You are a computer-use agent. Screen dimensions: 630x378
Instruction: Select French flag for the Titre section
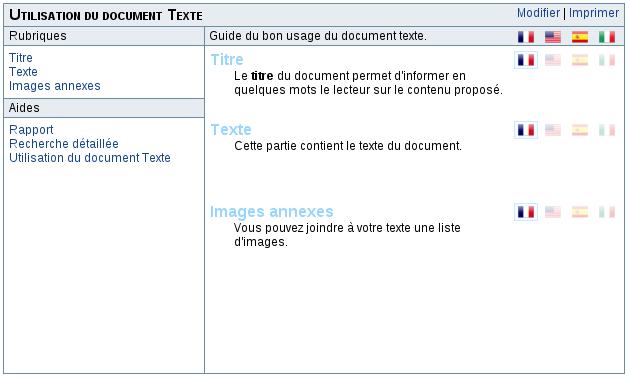click(526, 60)
